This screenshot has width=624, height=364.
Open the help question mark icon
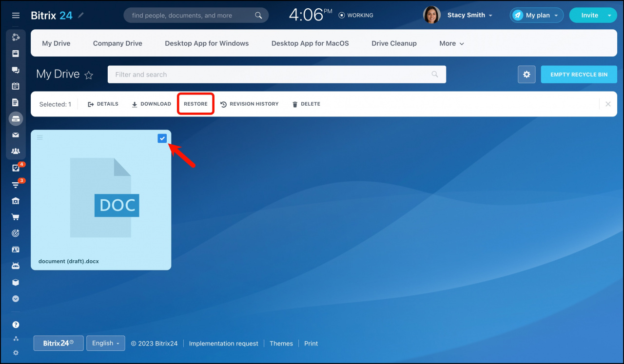(16, 325)
